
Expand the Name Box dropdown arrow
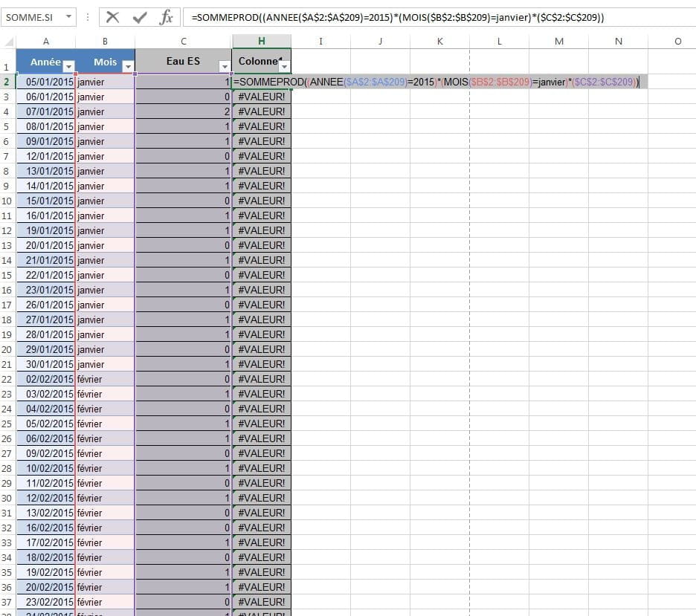(x=69, y=17)
